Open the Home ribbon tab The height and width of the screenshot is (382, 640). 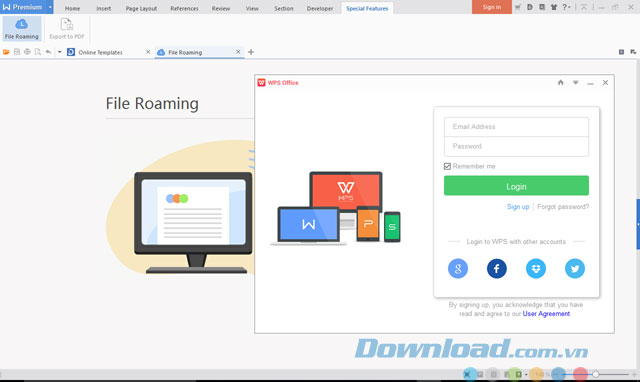click(72, 8)
